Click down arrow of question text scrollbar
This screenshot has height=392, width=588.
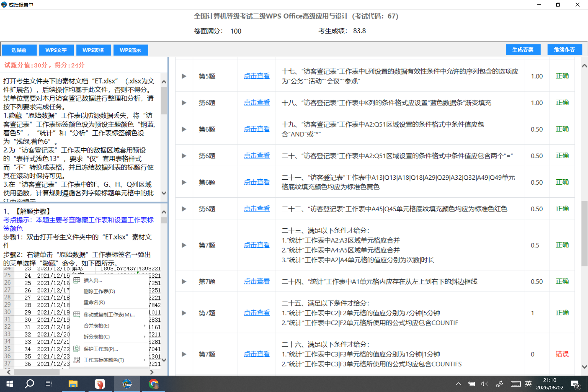[164, 193]
